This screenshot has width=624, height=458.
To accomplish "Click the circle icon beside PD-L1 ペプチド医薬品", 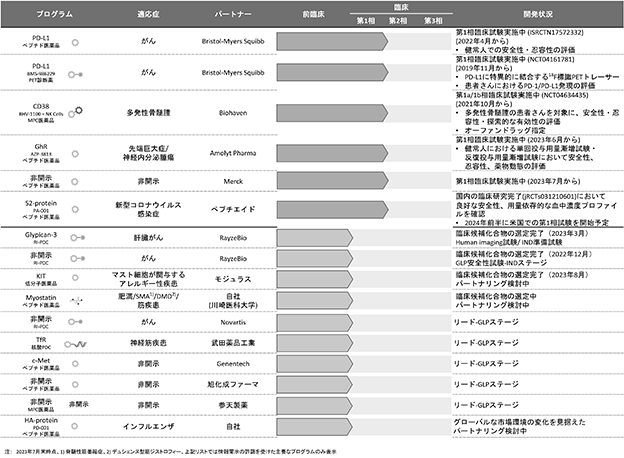I will [75, 43].
